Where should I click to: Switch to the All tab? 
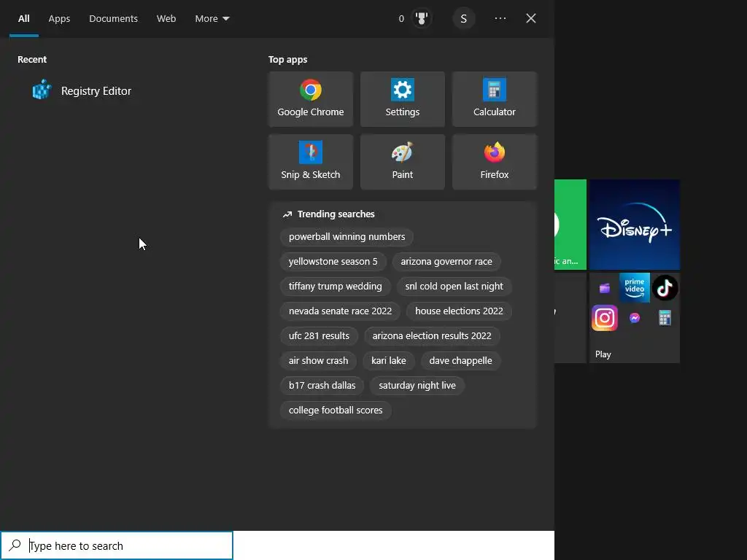[x=24, y=18]
